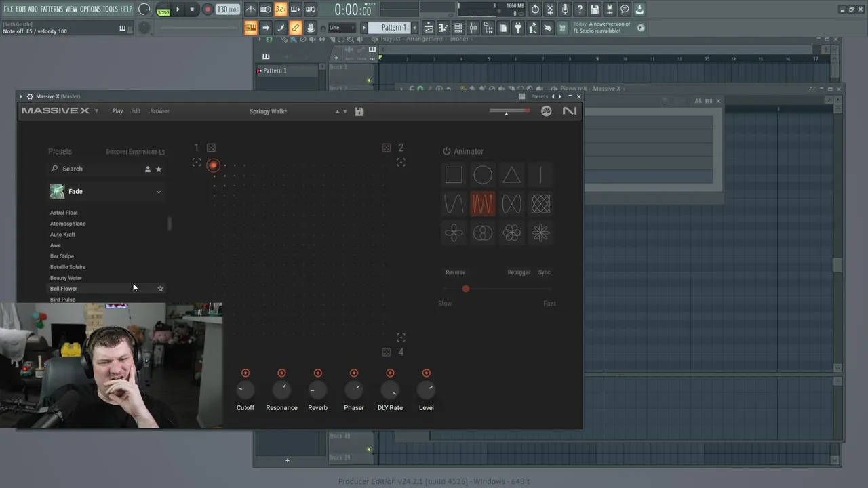Select the triangle Animator shape

pos(512,175)
